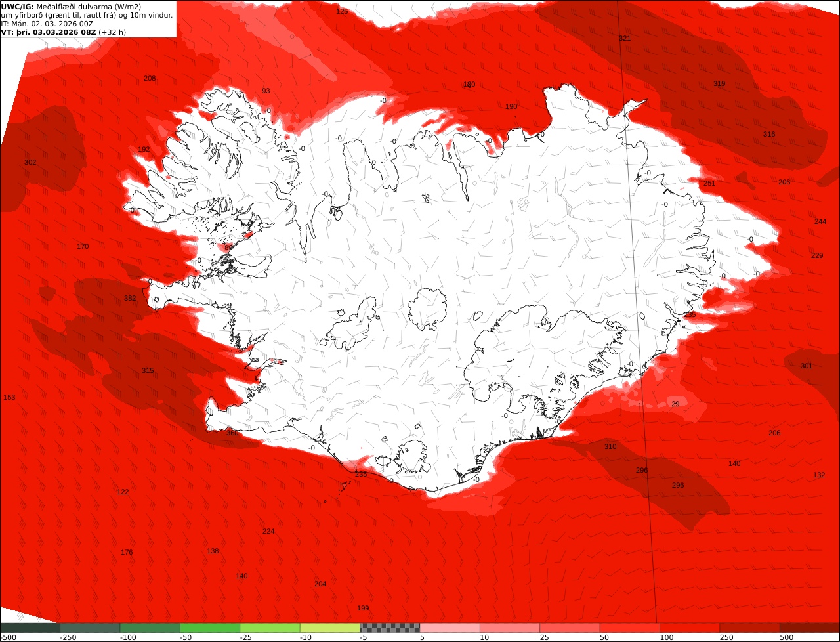
Task: Click the '-25' legend label
Action: coord(246,637)
